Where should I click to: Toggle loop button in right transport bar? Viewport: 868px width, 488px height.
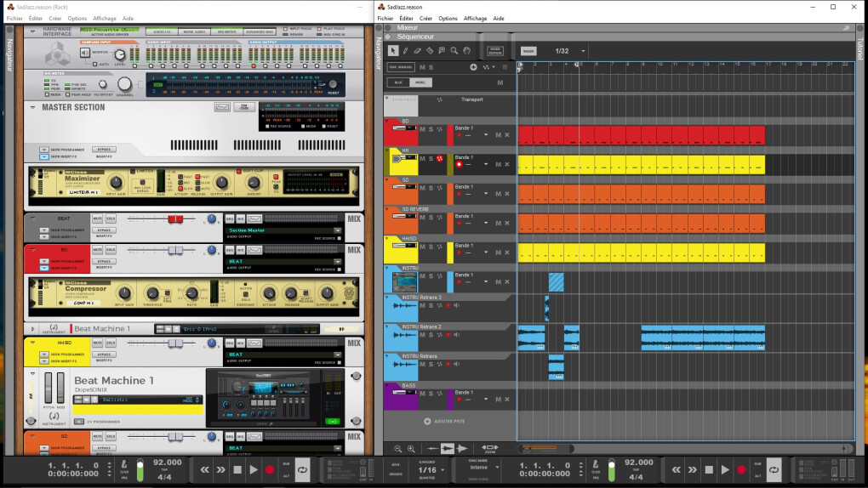[x=773, y=468]
